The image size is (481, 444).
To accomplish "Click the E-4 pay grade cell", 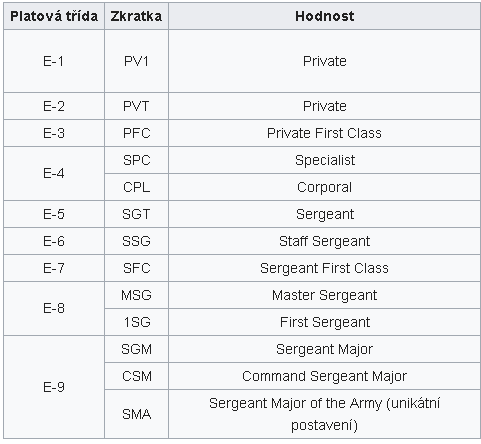I will (x=54, y=173).
